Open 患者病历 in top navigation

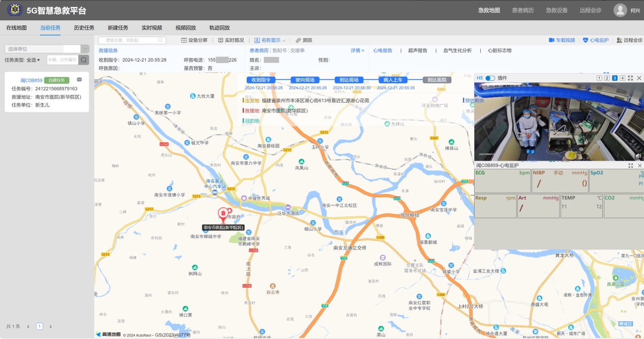[x=523, y=10]
